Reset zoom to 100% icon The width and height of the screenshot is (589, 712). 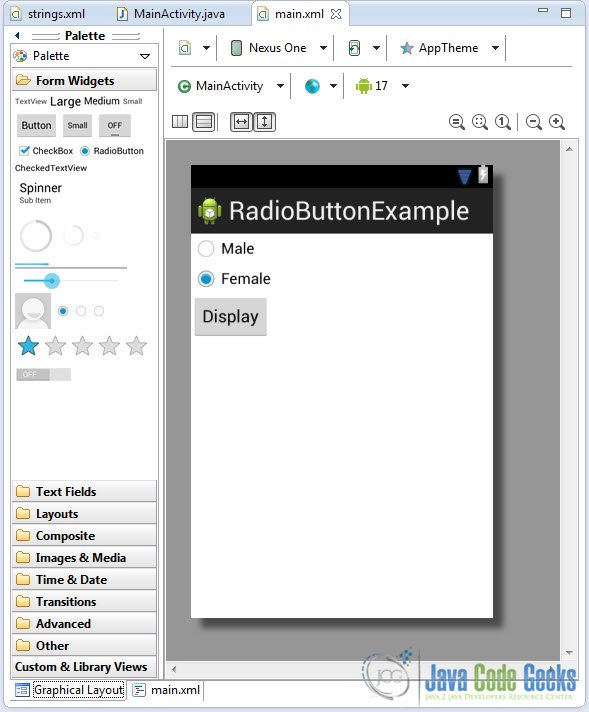[503, 122]
